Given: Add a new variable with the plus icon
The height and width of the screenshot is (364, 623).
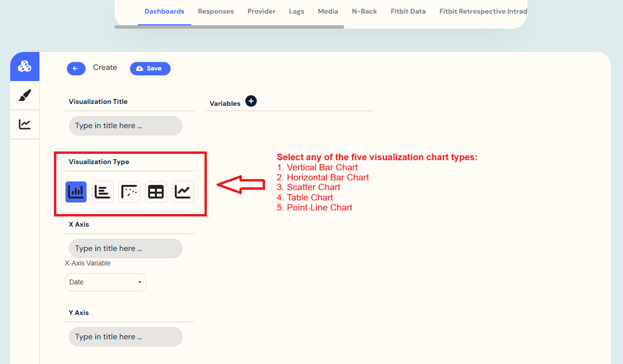Looking at the screenshot, I should click(x=251, y=101).
